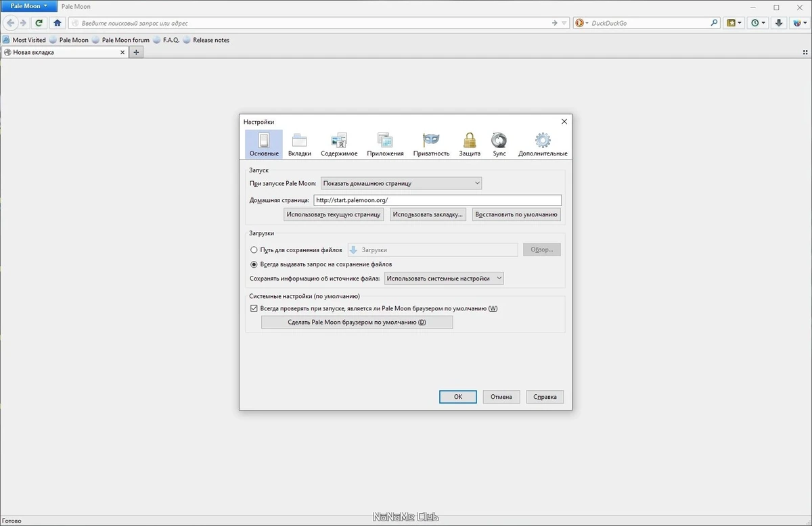812x526 pixels.
Task: Go to the home page via house icon
Action: pyautogui.click(x=58, y=23)
